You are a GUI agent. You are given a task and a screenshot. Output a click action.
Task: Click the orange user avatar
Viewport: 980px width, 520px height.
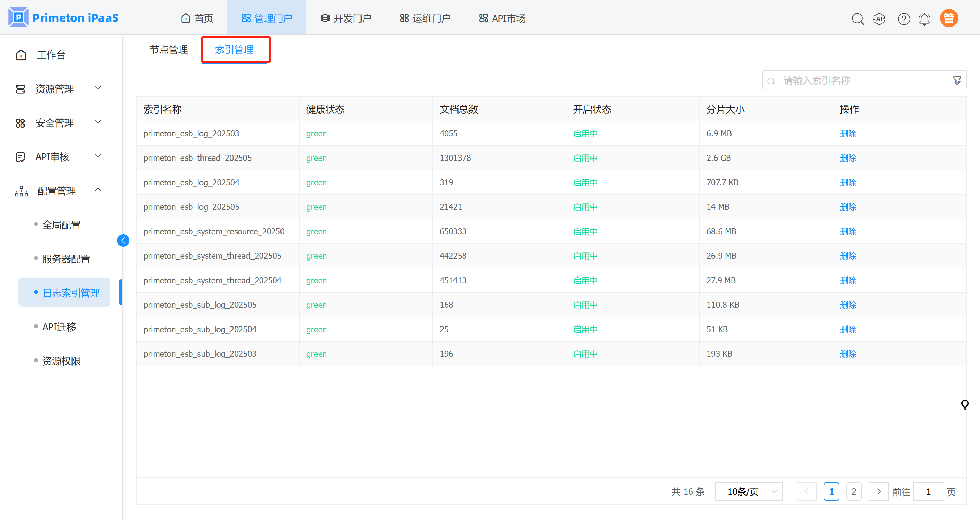(x=948, y=18)
